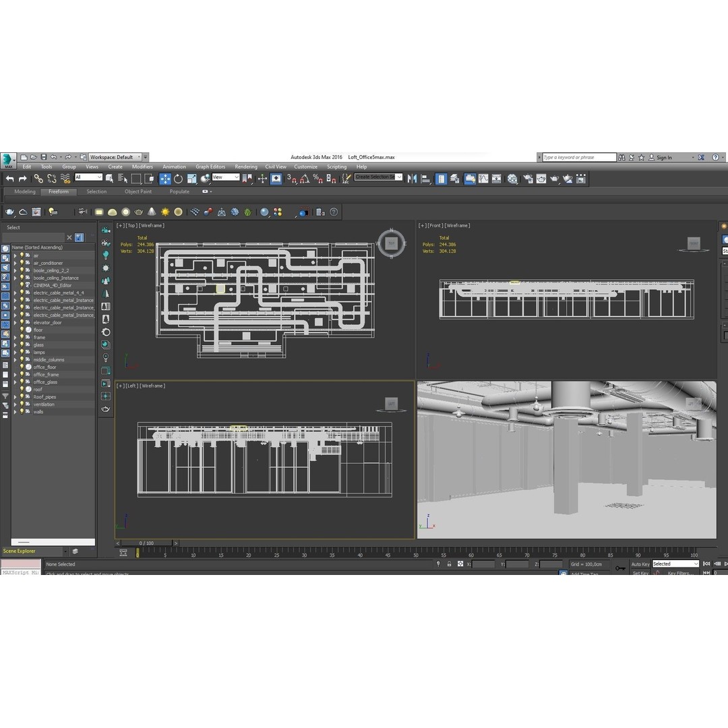728x728 pixels.
Task: Click the teapot primitive icon in lower toolbar
Action: (x=138, y=212)
